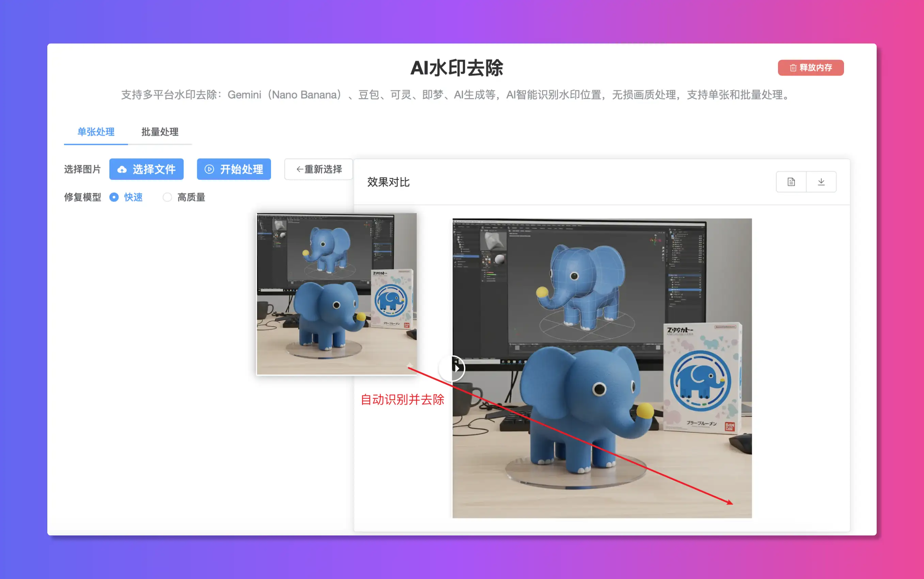Screen dimensions: 924x579
Task: Click the download icon in 效果对比 header
Action: click(821, 182)
